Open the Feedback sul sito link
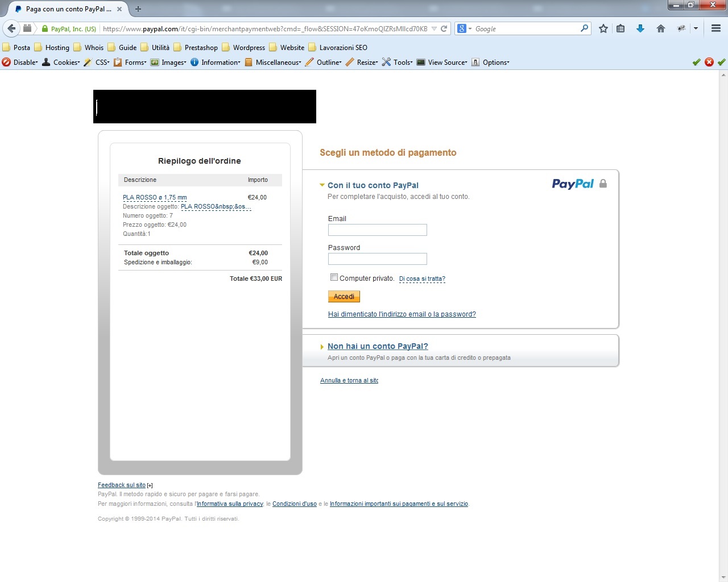The height and width of the screenshot is (582, 728). point(122,485)
